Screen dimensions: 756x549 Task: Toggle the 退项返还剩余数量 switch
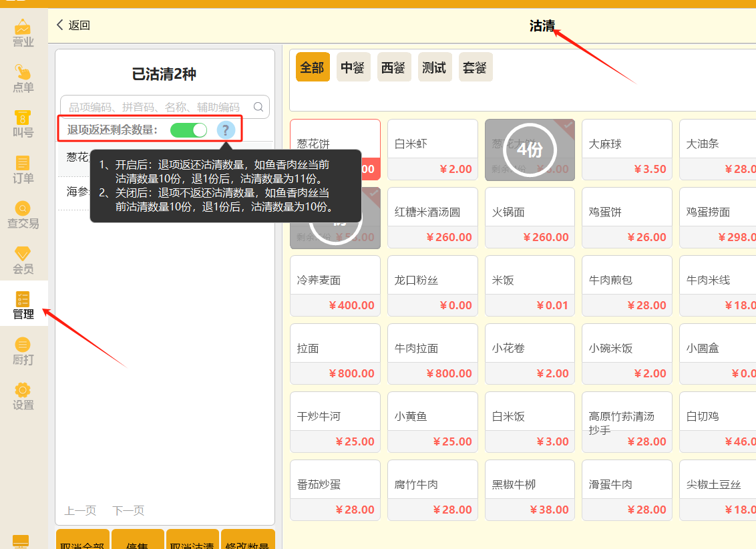[188, 130]
